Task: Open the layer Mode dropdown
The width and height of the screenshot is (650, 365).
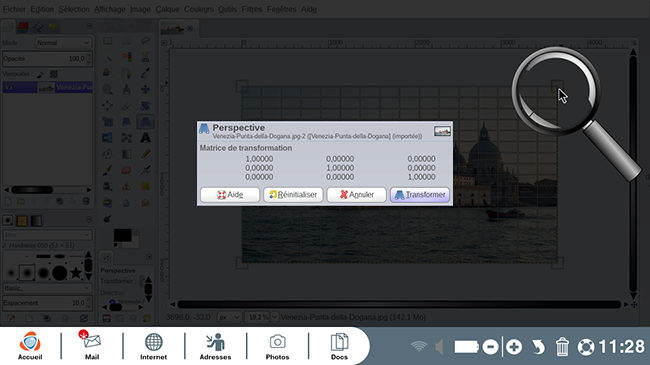Action: click(63, 43)
